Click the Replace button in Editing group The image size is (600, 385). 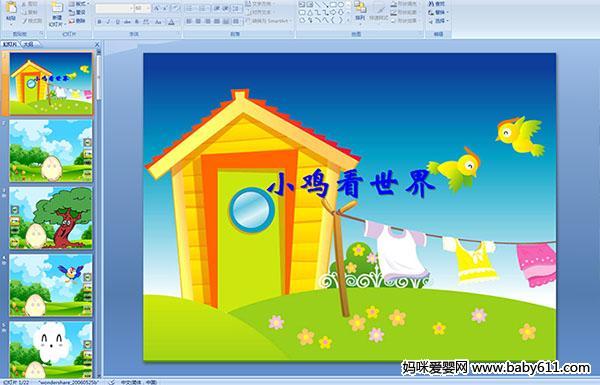(x=437, y=13)
